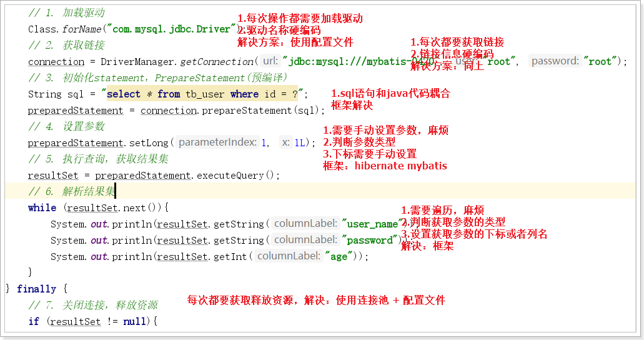Click "String sql" declaration

coord(56,94)
